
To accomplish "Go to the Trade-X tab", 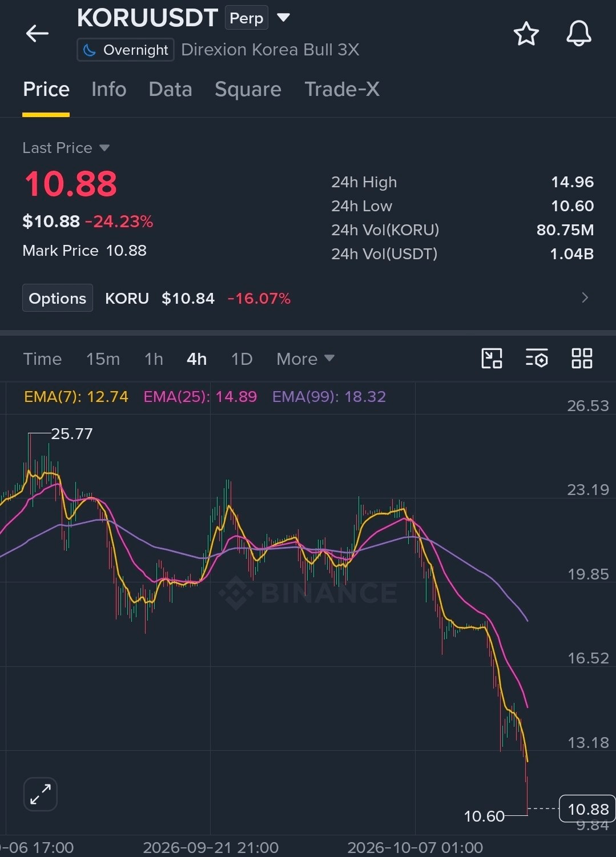I will point(342,90).
